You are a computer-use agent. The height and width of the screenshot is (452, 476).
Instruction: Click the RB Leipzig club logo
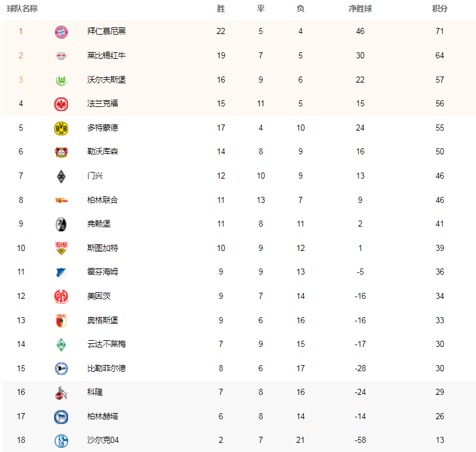pos(61,56)
